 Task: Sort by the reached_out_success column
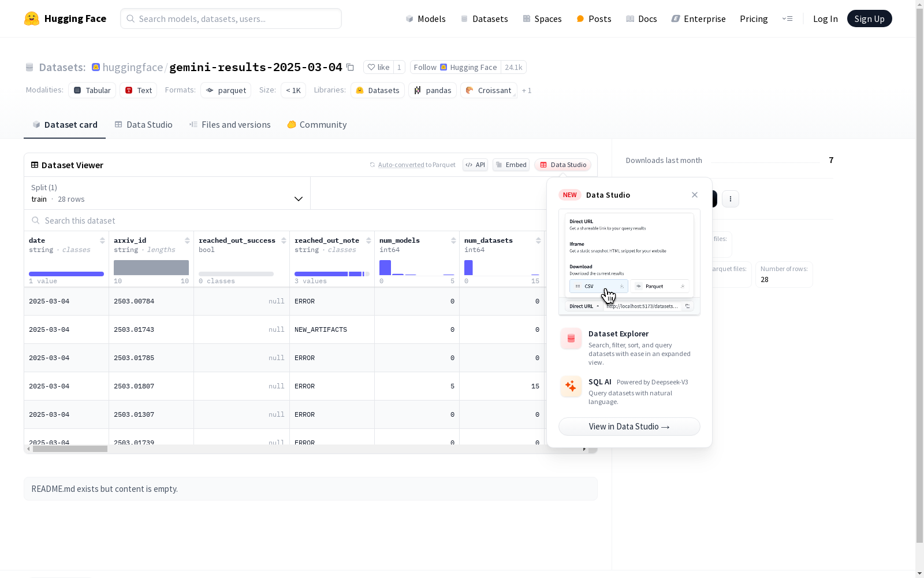pyautogui.click(x=284, y=240)
